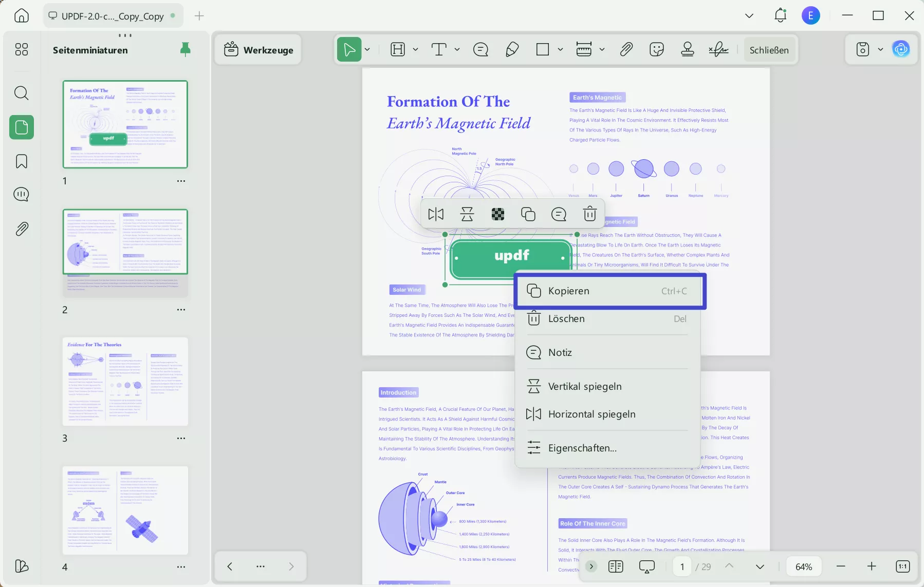Add a note using floating toolbar icon
The width and height of the screenshot is (924, 587).
pyautogui.click(x=559, y=214)
